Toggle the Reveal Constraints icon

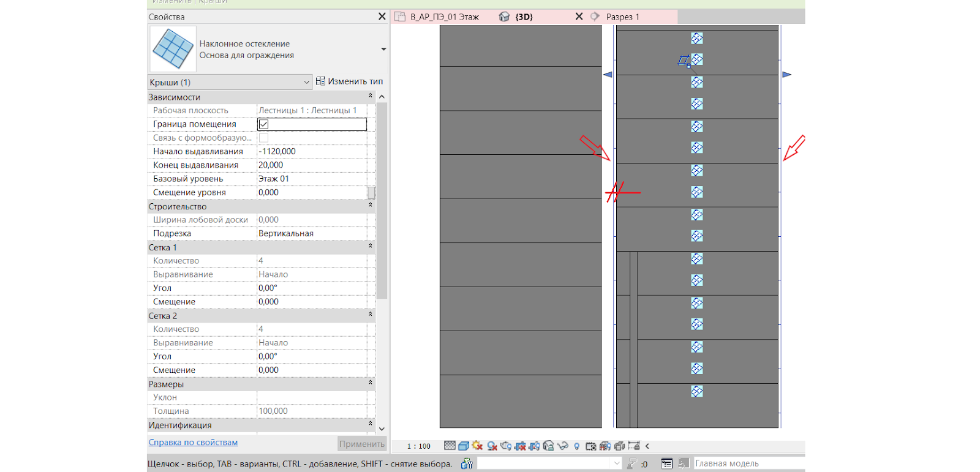coord(633,446)
